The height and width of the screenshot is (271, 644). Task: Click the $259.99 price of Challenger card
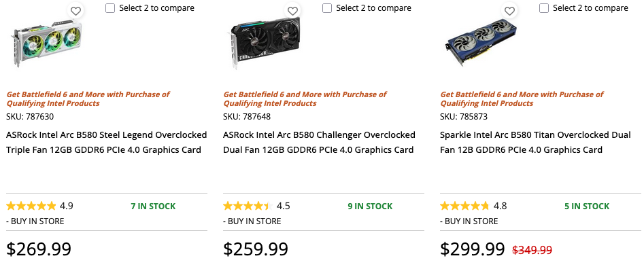point(256,249)
